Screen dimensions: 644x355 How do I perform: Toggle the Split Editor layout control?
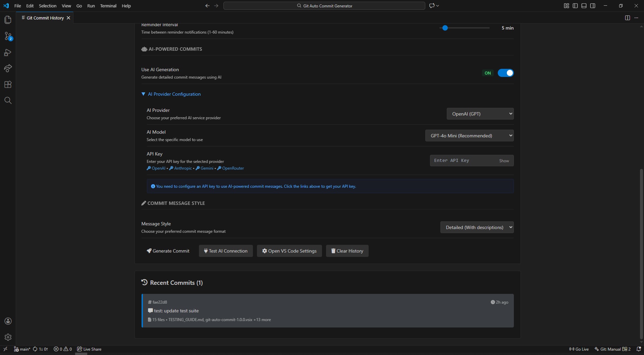point(627,18)
